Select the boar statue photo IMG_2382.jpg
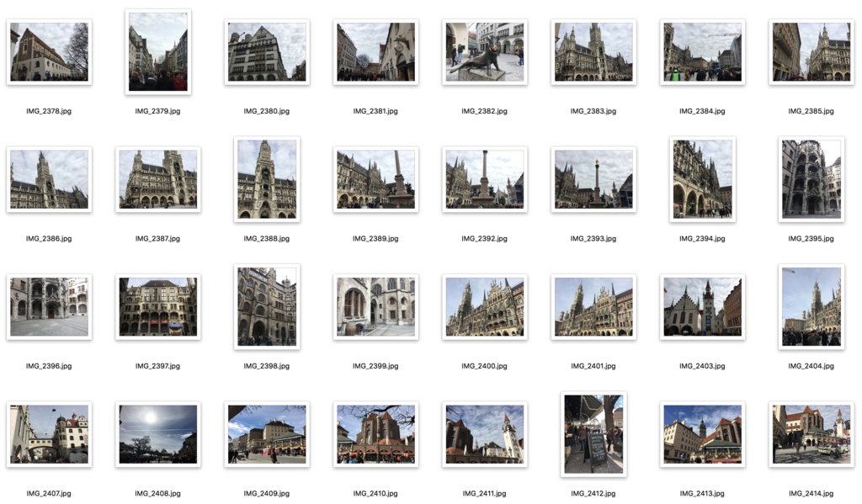 [484, 52]
